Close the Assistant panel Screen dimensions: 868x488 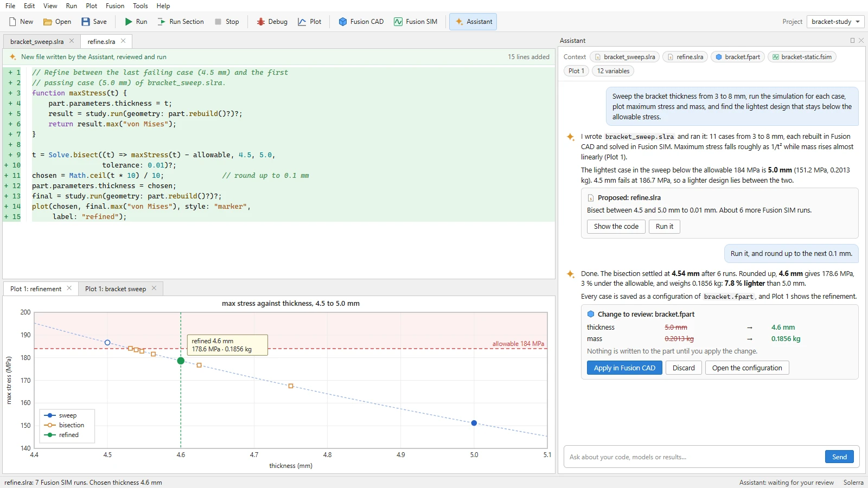click(x=861, y=41)
